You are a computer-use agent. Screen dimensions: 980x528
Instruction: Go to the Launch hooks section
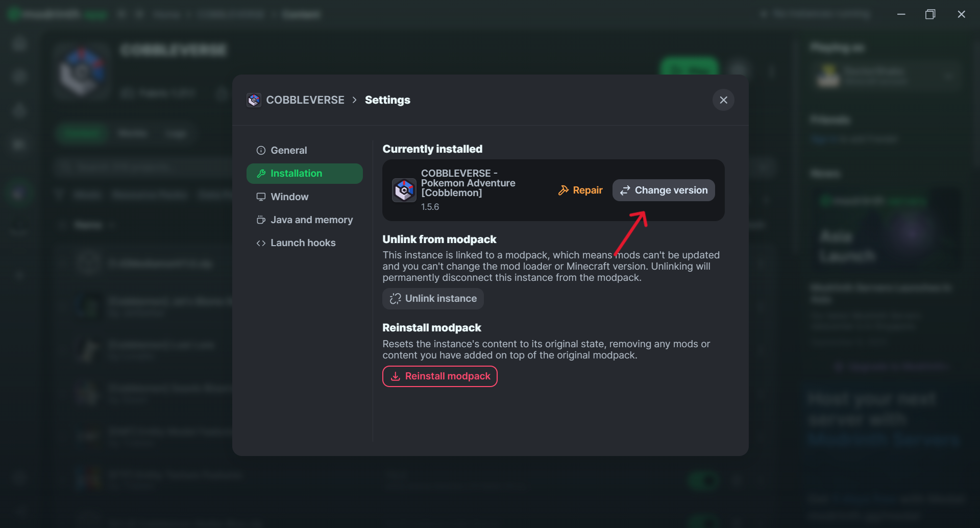tap(303, 243)
